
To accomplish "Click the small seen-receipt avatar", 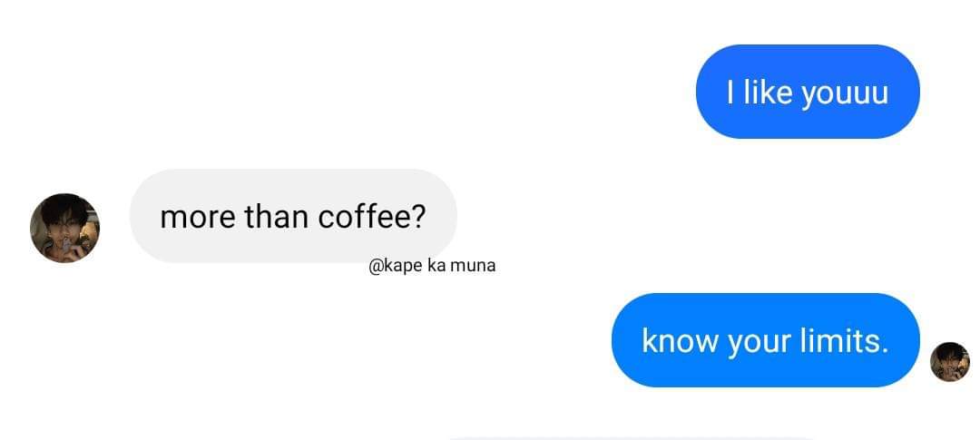I will pos(950,361).
